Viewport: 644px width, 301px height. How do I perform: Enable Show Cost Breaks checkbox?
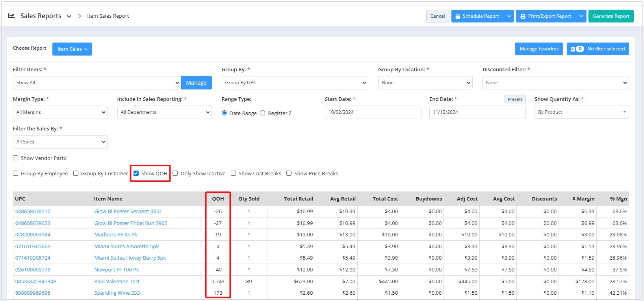click(x=234, y=173)
